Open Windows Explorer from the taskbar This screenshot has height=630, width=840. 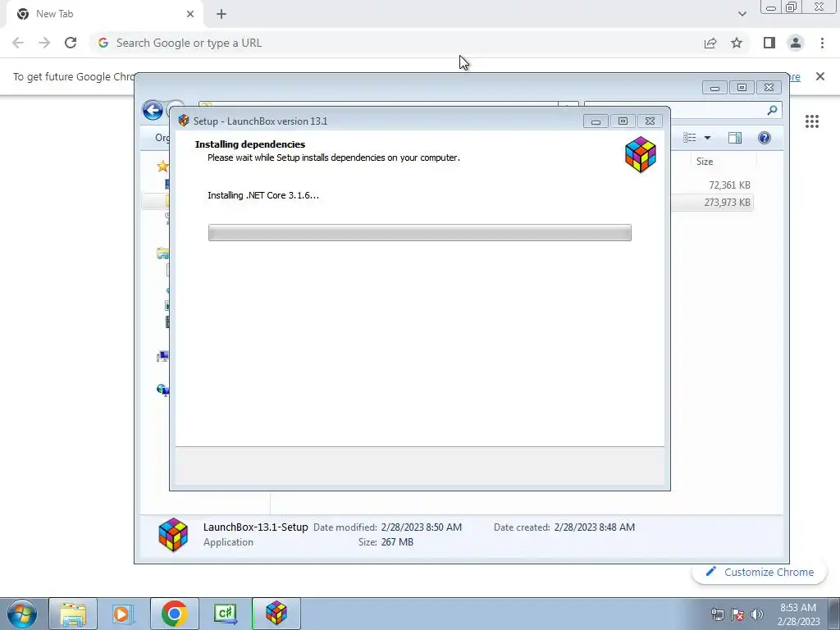pos(73,614)
